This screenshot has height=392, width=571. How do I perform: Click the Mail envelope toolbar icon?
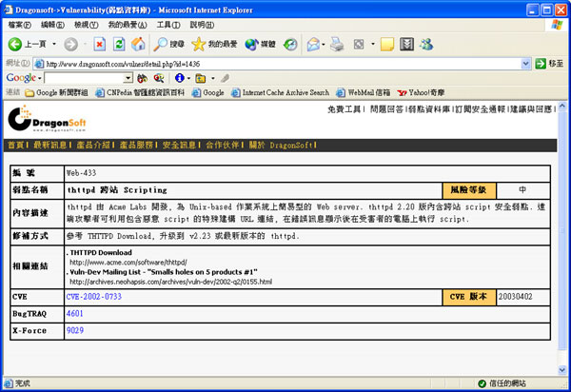point(313,44)
